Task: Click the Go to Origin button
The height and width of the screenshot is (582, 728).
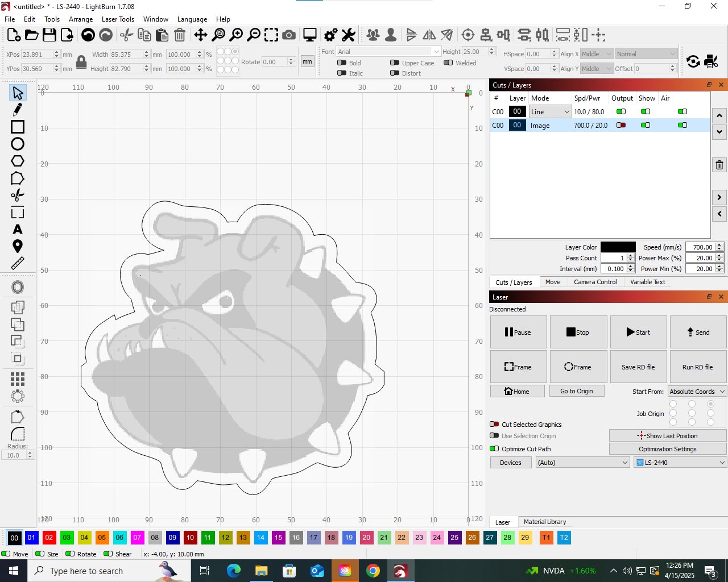Action: coord(577,391)
